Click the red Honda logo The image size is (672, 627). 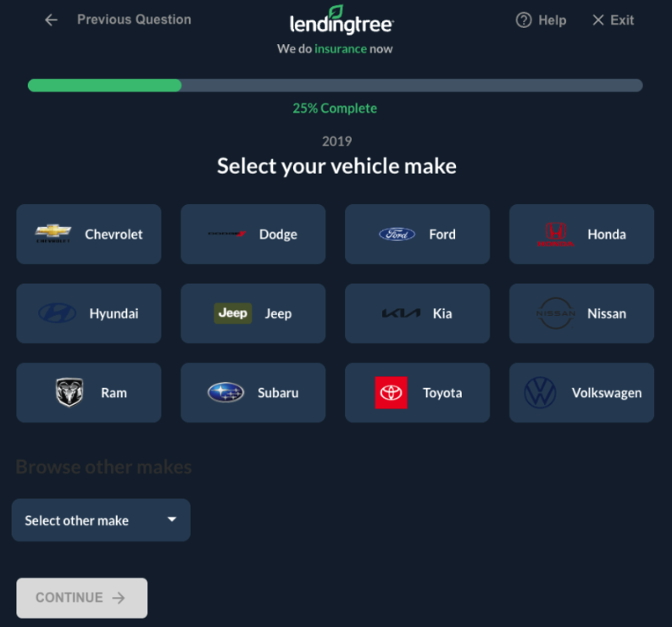(x=555, y=234)
